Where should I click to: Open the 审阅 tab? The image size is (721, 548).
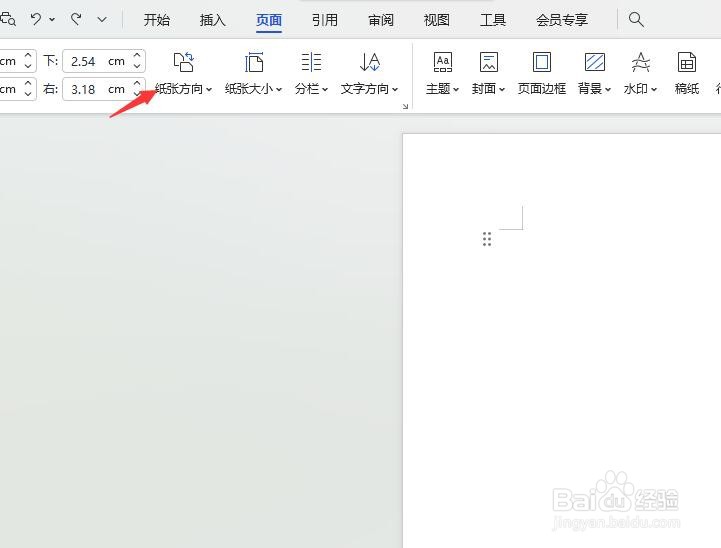[381, 20]
